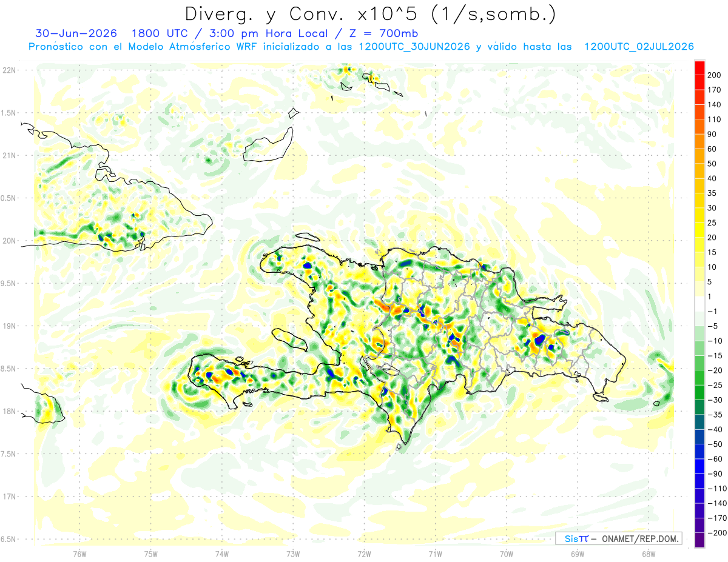
Task: Click the positive '25' color scale label
Action: click(x=712, y=223)
